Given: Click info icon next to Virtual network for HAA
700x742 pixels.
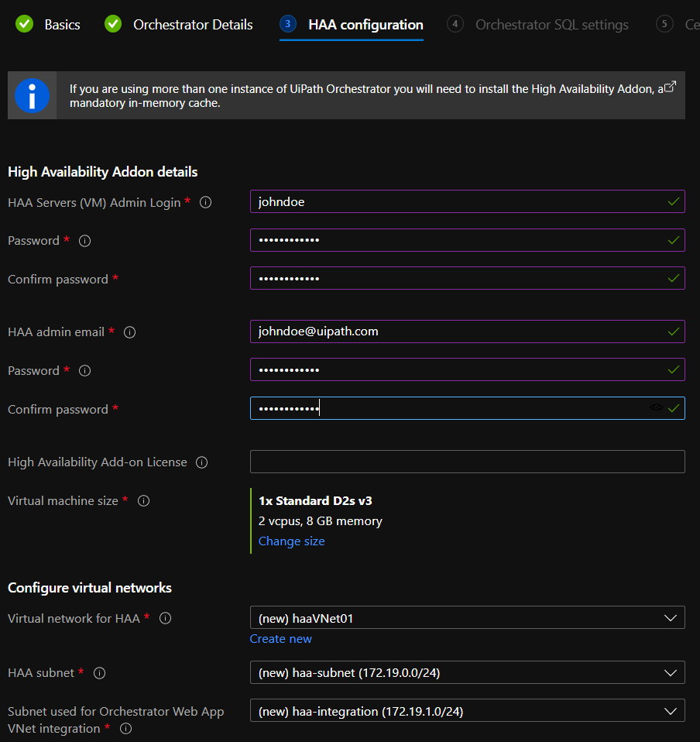Looking at the screenshot, I should pos(165,618).
